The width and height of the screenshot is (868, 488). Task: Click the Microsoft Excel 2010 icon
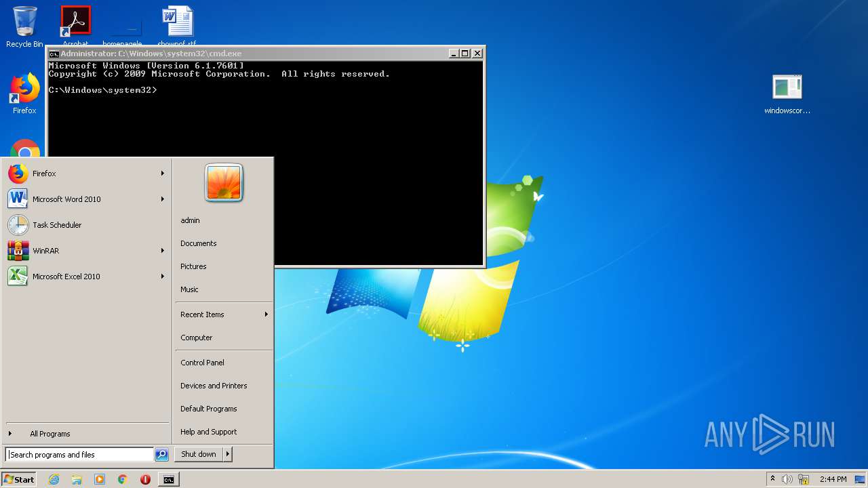coord(18,277)
